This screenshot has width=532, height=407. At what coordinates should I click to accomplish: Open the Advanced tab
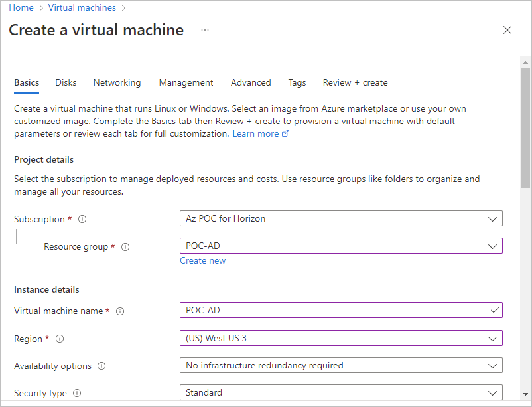click(x=251, y=82)
